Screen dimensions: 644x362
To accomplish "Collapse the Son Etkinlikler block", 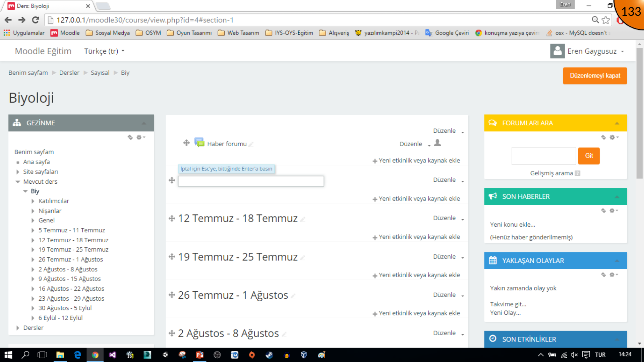I will click(x=617, y=339).
